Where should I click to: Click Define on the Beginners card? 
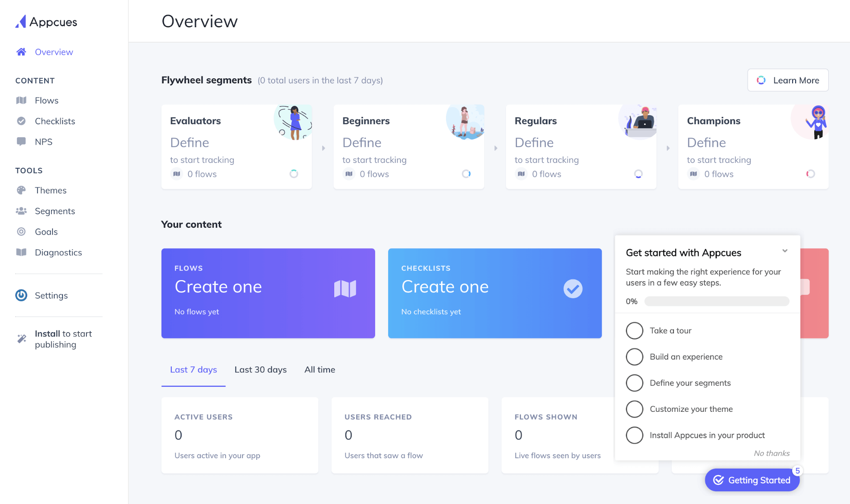(362, 142)
